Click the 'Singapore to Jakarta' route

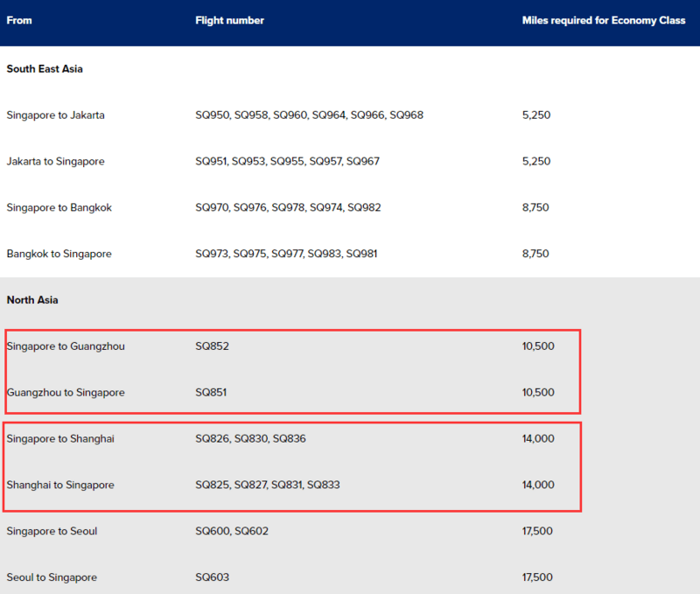coord(55,115)
